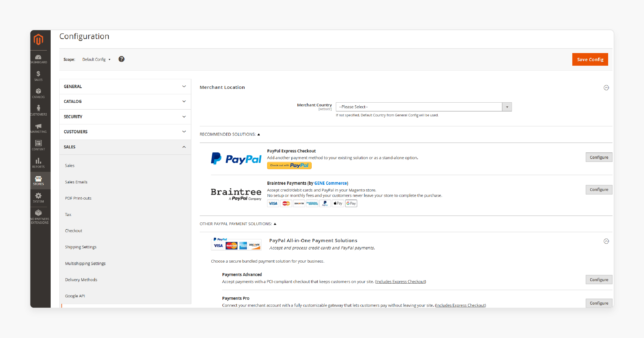Expand the CATALOG configuration group

click(125, 102)
